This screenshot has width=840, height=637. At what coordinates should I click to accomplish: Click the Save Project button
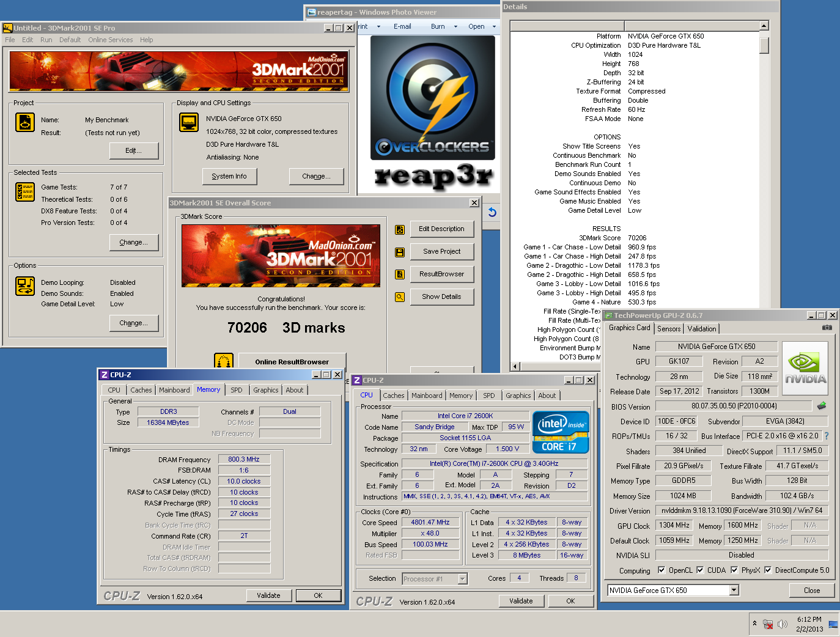coord(442,252)
